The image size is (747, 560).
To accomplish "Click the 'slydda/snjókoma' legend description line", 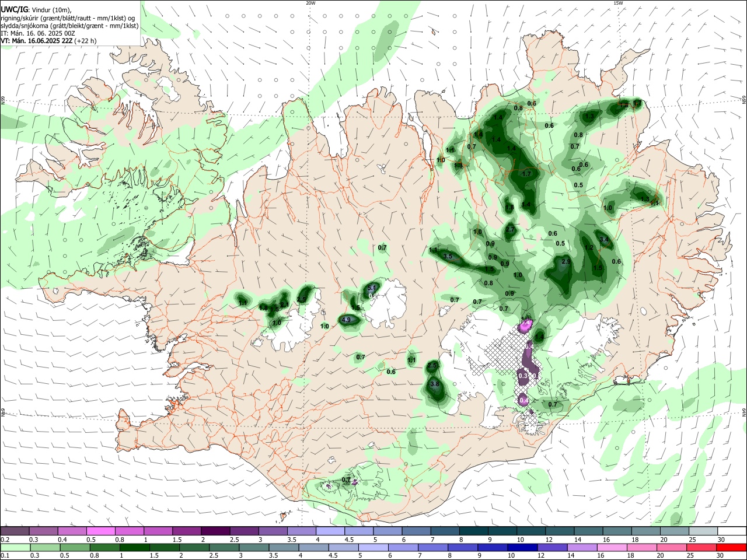I will click(69, 26).
